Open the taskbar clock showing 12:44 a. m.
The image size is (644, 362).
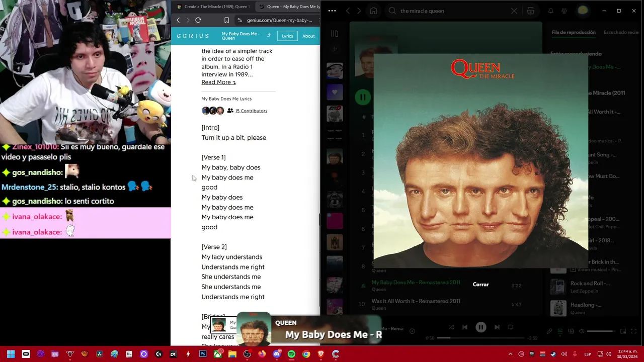[x=626, y=354]
